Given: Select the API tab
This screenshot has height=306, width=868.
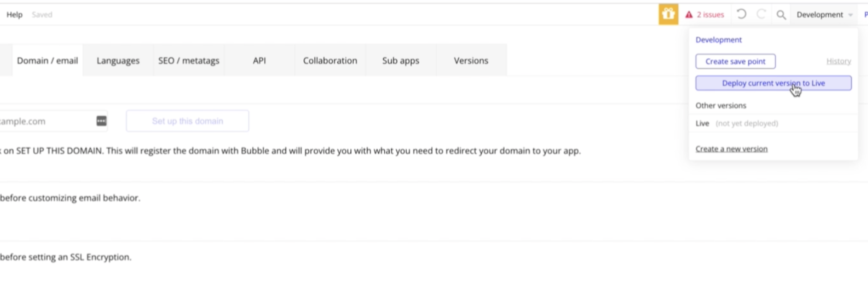Looking at the screenshot, I should tap(259, 61).
